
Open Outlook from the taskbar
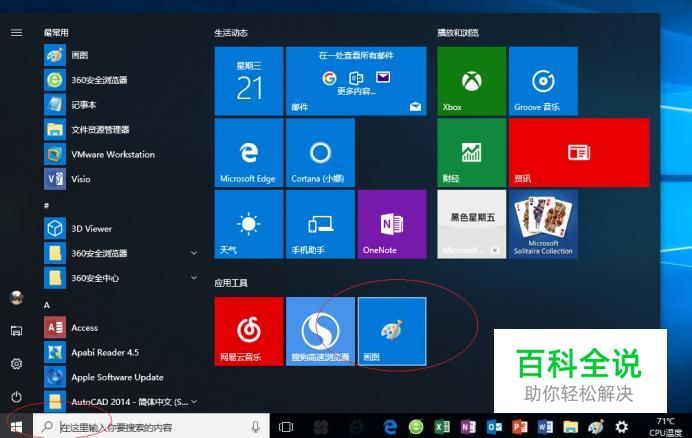pyautogui.click(x=494, y=427)
